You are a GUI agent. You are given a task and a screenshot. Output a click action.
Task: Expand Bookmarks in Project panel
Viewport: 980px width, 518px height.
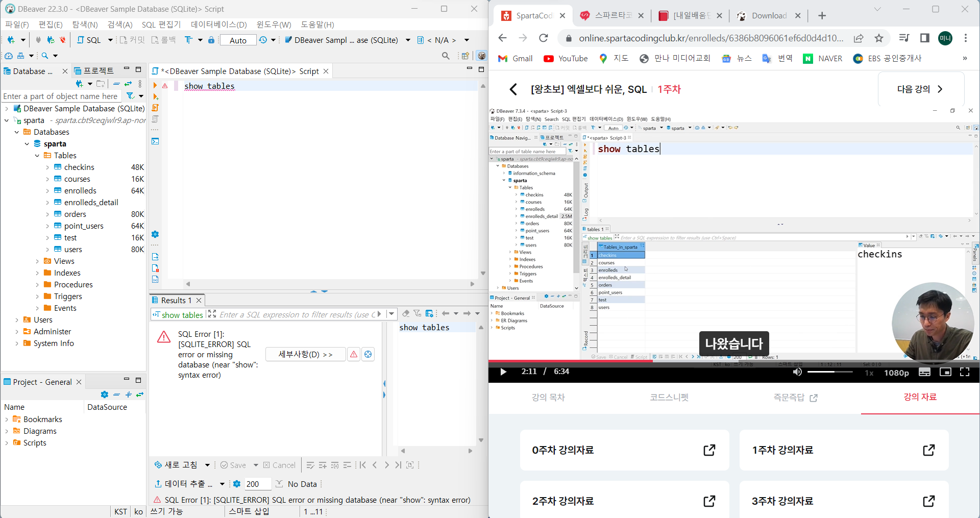7,420
